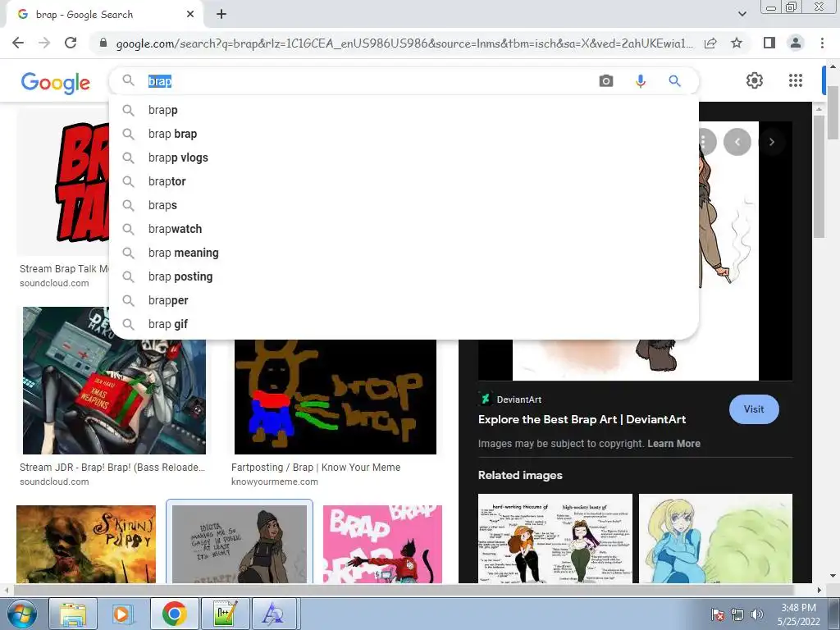This screenshot has height=630, width=840.
Task: Open the Windows Start menu
Action: click(22, 614)
